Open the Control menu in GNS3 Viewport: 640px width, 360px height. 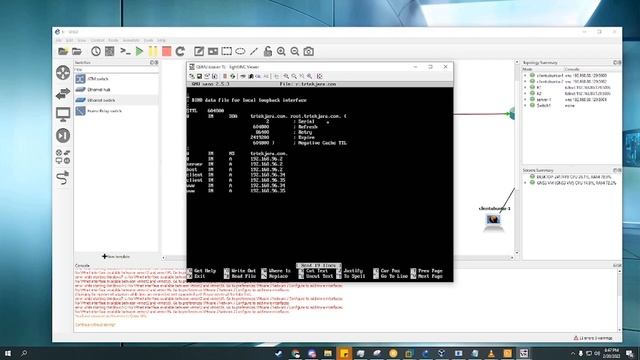click(x=97, y=40)
